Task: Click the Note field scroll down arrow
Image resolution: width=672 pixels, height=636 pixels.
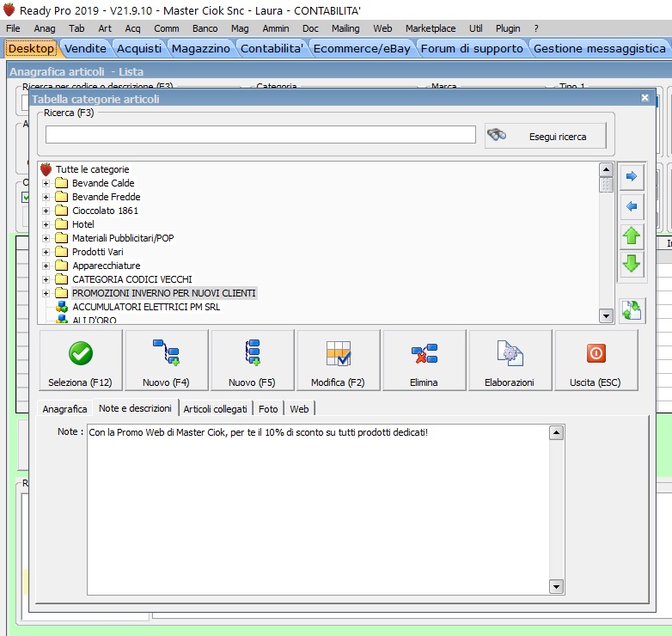Action: (x=556, y=586)
